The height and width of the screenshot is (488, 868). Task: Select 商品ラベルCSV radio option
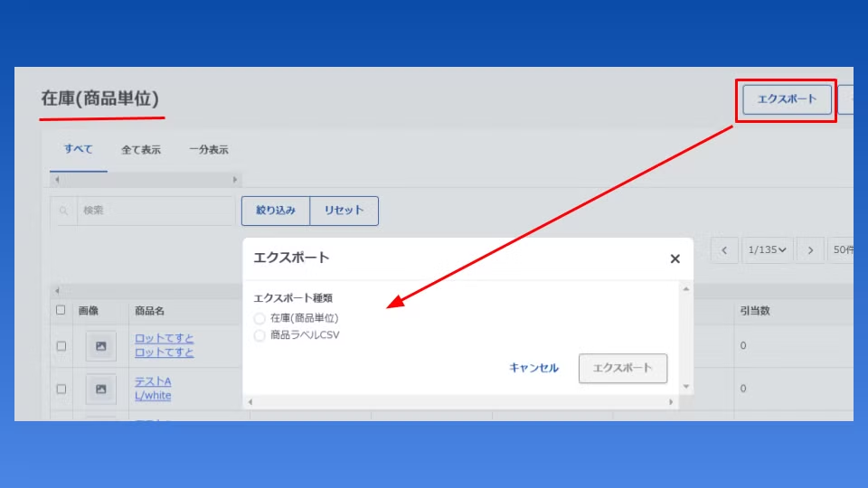click(x=259, y=335)
